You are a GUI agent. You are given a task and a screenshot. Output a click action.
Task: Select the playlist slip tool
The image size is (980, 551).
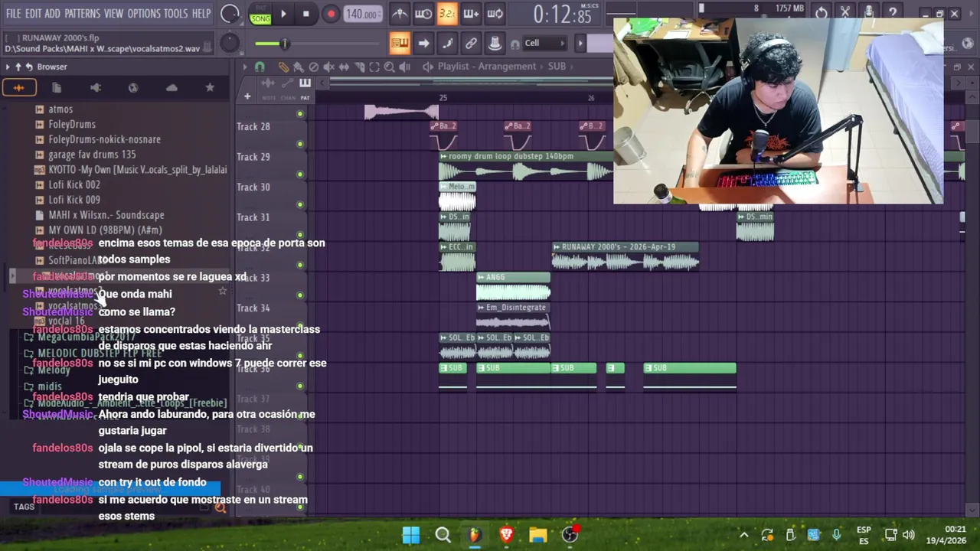[344, 67]
